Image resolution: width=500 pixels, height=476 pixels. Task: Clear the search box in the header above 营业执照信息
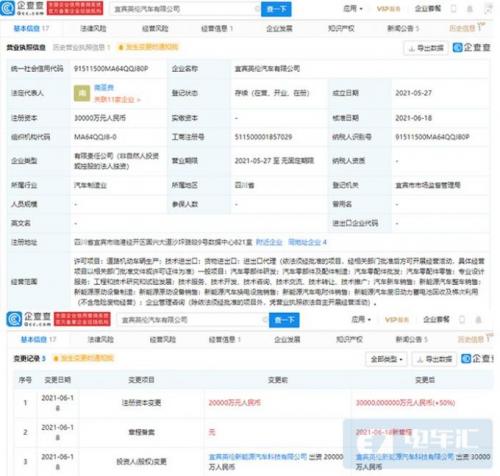tap(257, 9)
